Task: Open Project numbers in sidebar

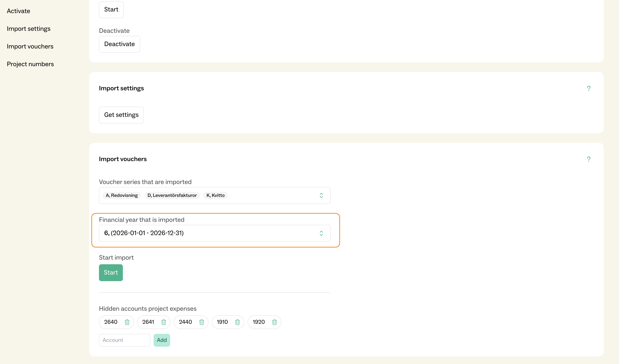Action: (x=30, y=64)
